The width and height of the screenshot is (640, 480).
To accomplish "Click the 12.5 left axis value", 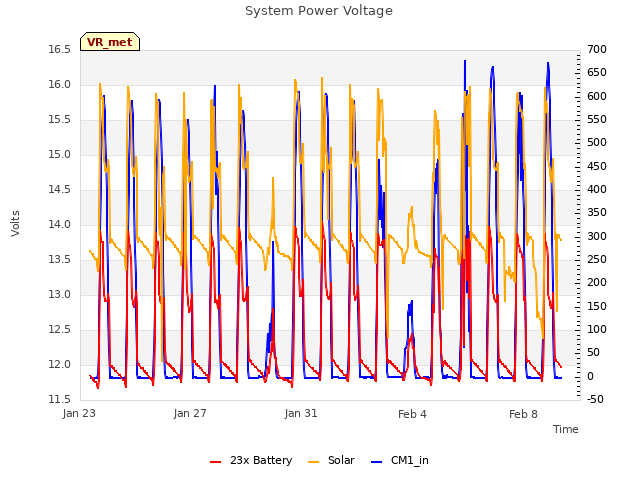I will [60, 329].
